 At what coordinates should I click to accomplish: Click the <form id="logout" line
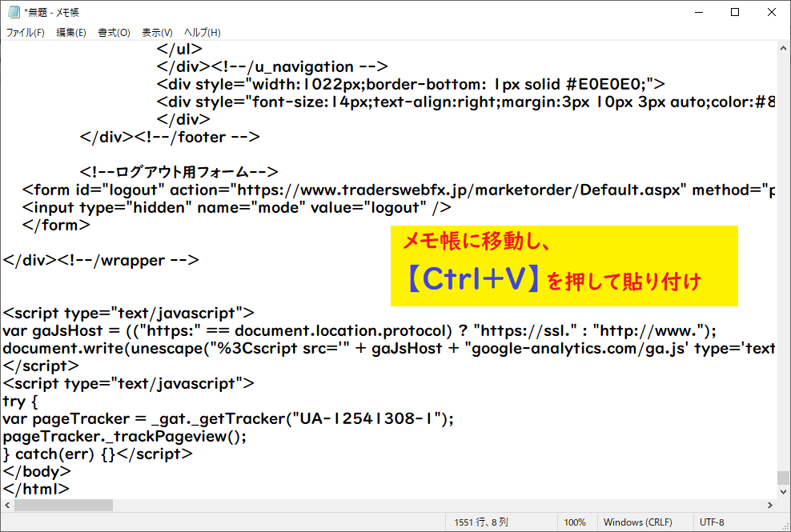tap(399, 190)
